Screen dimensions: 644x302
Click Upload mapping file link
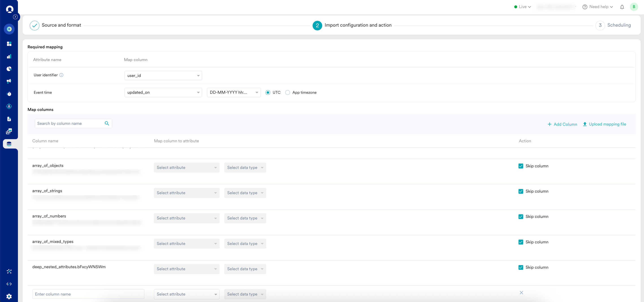604,124
